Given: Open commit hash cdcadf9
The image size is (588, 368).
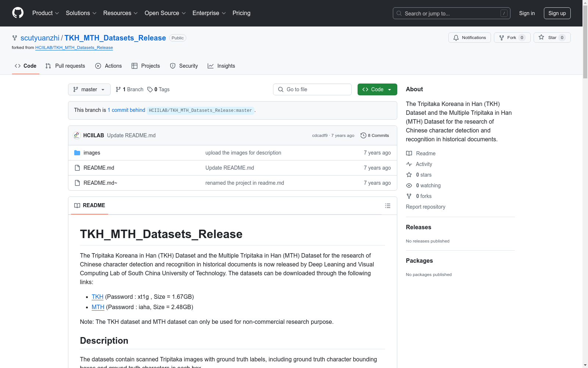Looking at the screenshot, I should (320, 135).
